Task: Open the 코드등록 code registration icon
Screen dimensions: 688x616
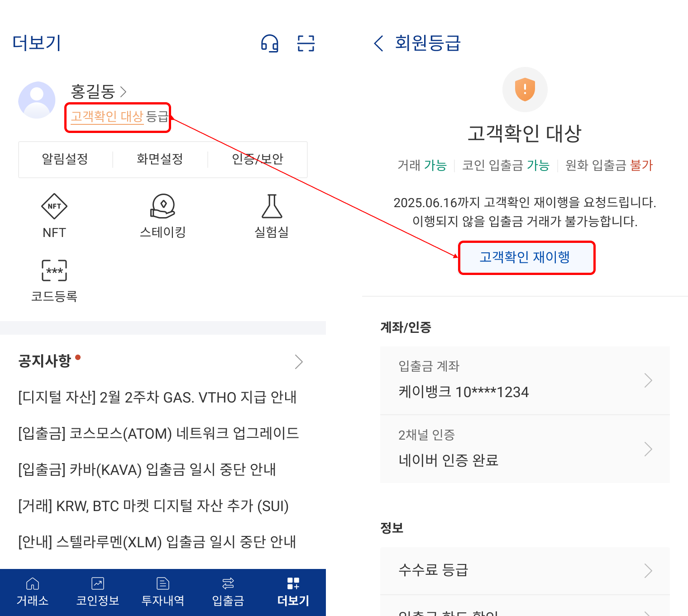Action: coord(54,270)
